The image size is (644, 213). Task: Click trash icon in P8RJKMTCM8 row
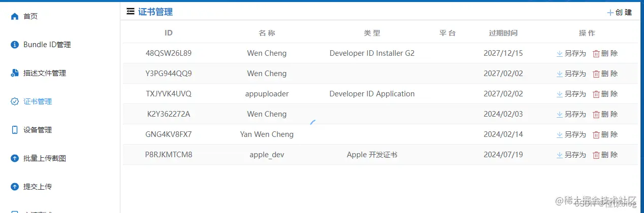point(596,155)
